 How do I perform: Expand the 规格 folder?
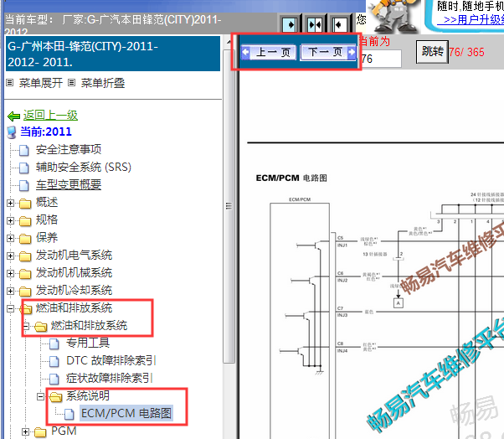10,220
